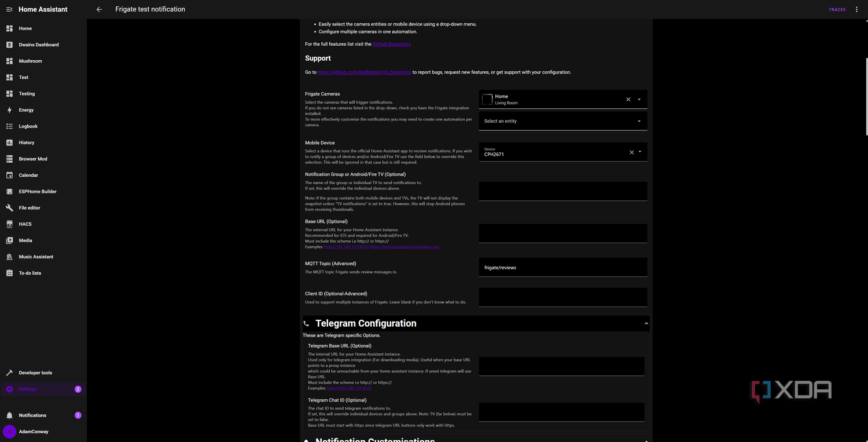Open Developer tools hammer icon

point(9,373)
